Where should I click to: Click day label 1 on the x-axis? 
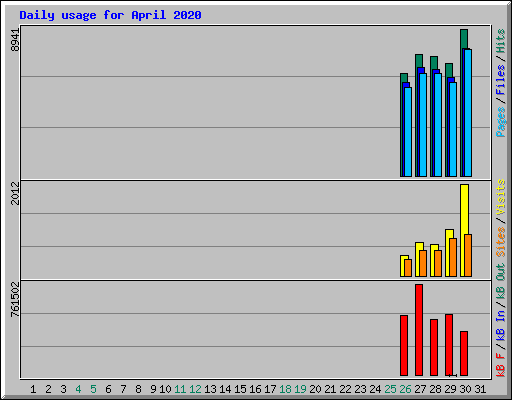pyautogui.click(x=33, y=389)
